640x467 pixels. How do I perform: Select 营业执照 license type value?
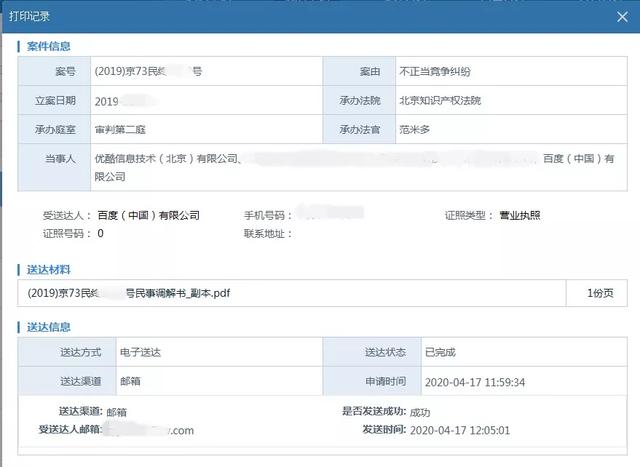point(520,215)
